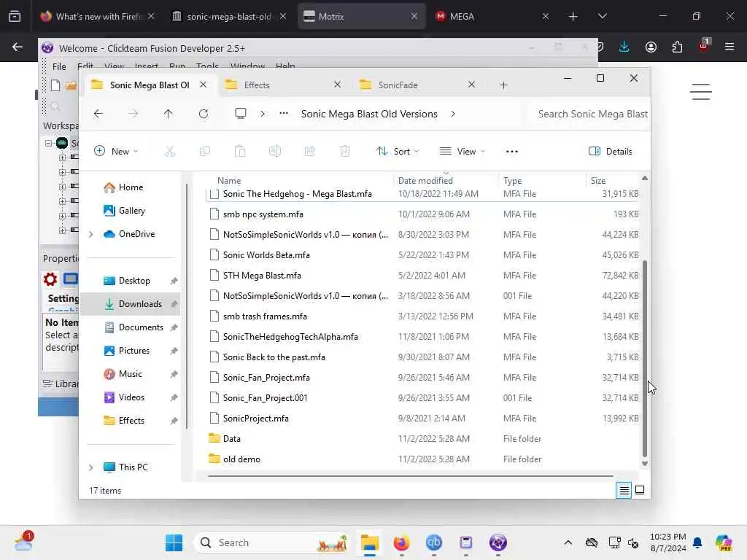Open a new Firefox tab

(x=573, y=16)
